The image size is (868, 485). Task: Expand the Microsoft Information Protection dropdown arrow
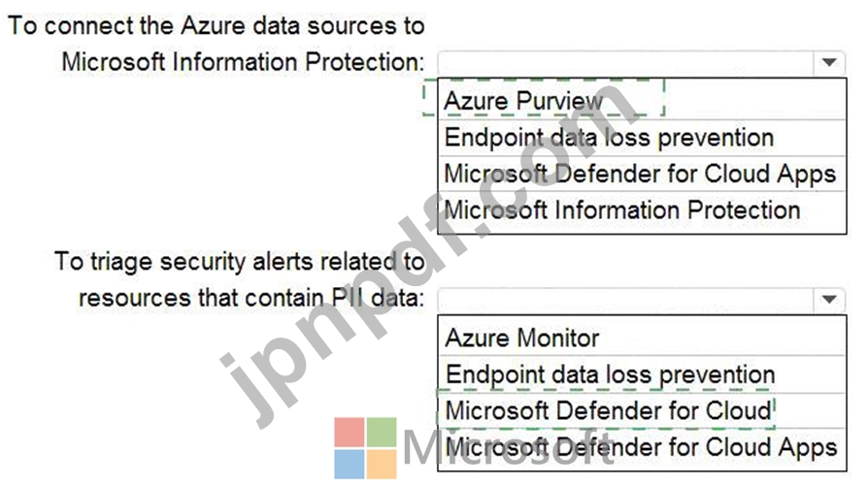(x=829, y=62)
